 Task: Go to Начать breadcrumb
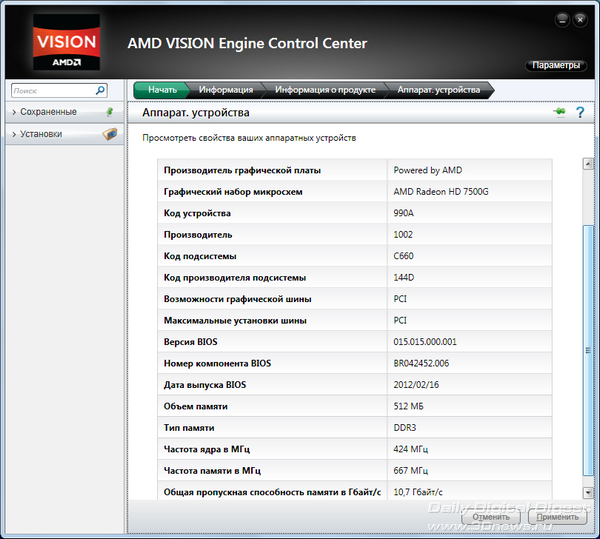pyautogui.click(x=162, y=90)
